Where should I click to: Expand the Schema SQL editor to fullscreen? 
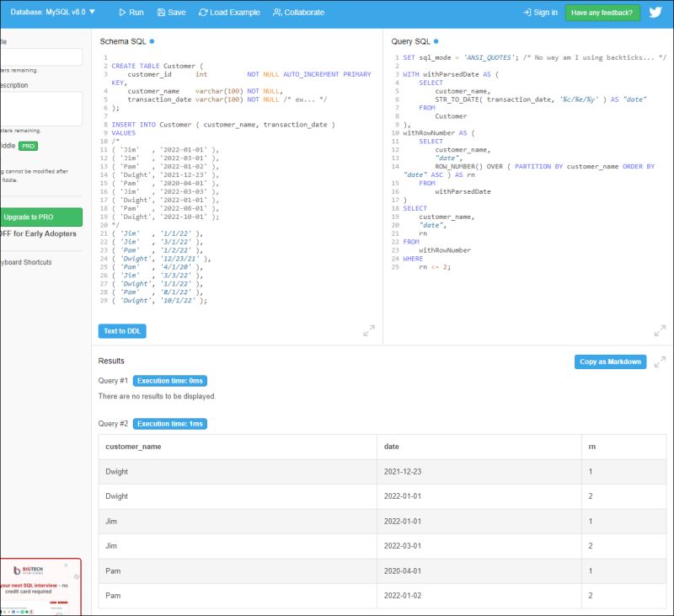(x=368, y=331)
